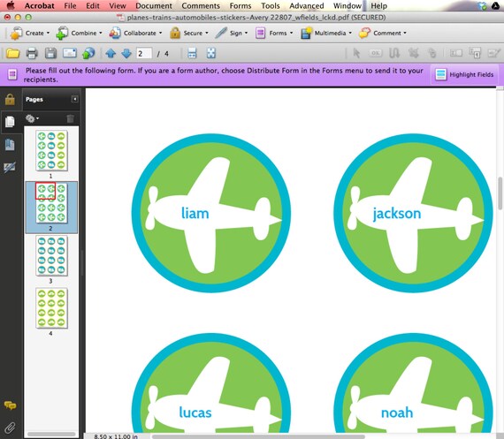This screenshot has width=504, height=439.
Task: Click the trash icon in Pages panel
Action: [x=70, y=119]
